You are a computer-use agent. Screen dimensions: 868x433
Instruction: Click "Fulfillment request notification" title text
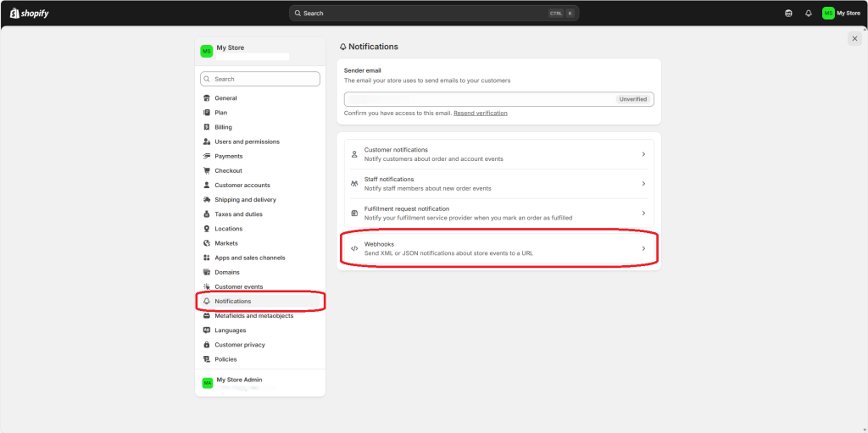click(x=407, y=208)
